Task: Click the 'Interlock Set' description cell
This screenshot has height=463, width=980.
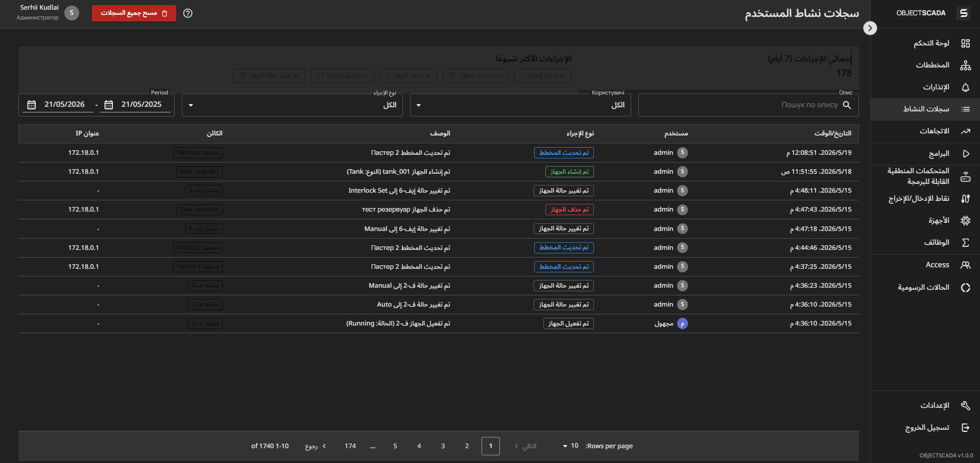Action: (399, 191)
